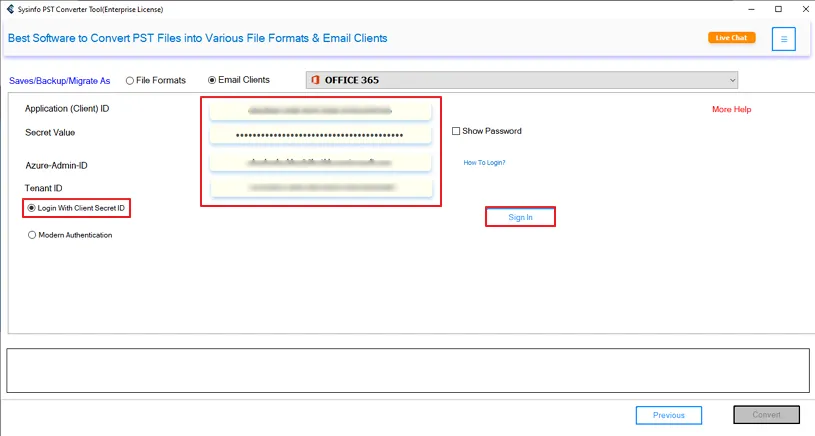Click the Application (Client) ID label

67,109
